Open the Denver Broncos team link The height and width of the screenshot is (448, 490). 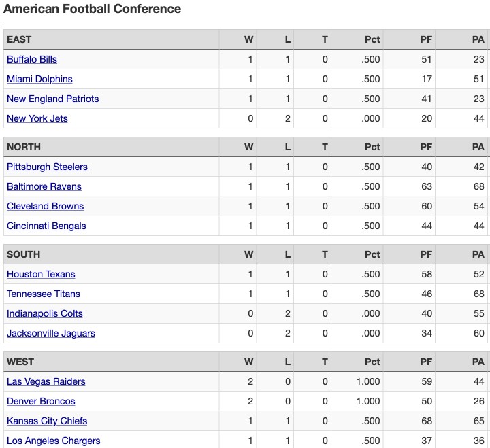click(x=41, y=401)
